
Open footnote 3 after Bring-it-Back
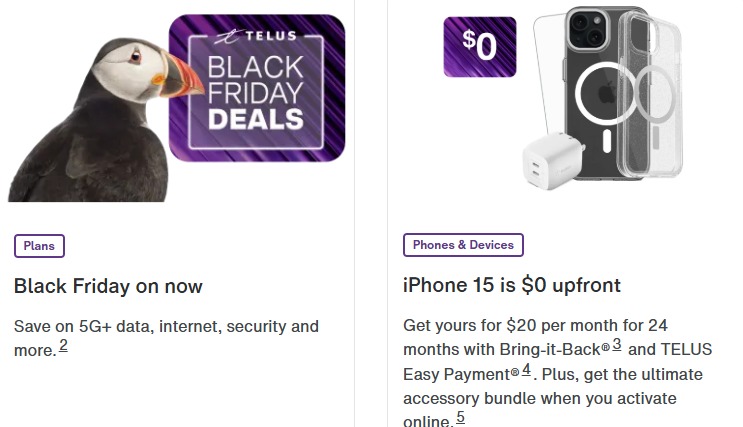pos(616,345)
